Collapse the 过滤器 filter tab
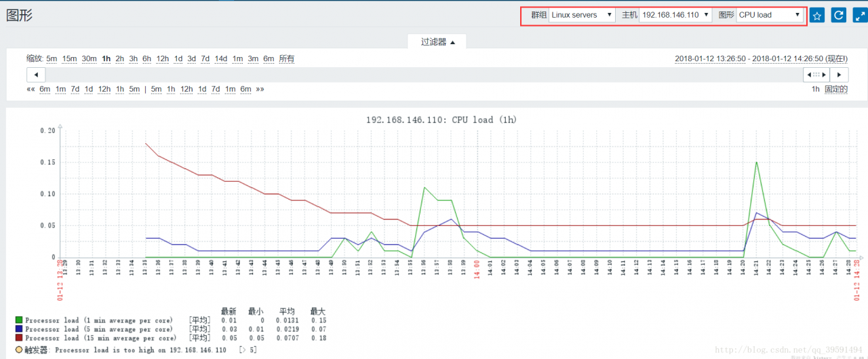This screenshot has width=868, height=359. tap(437, 42)
